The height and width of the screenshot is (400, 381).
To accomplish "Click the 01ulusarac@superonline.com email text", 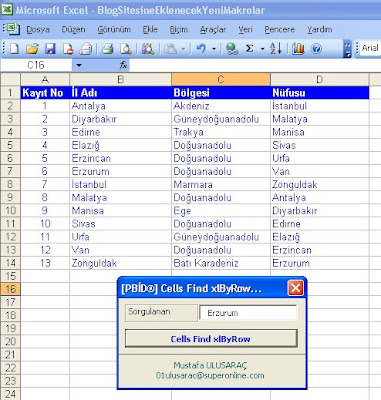I will click(x=210, y=376).
